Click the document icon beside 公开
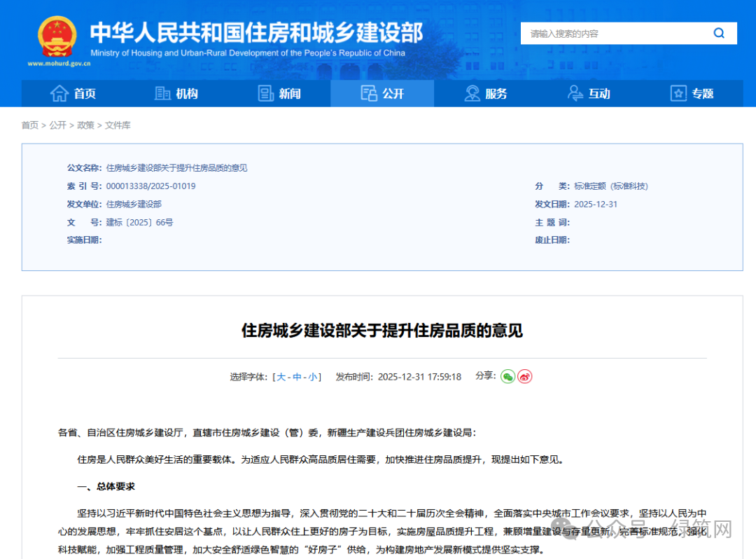This screenshot has height=559, width=756. point(370,93)
